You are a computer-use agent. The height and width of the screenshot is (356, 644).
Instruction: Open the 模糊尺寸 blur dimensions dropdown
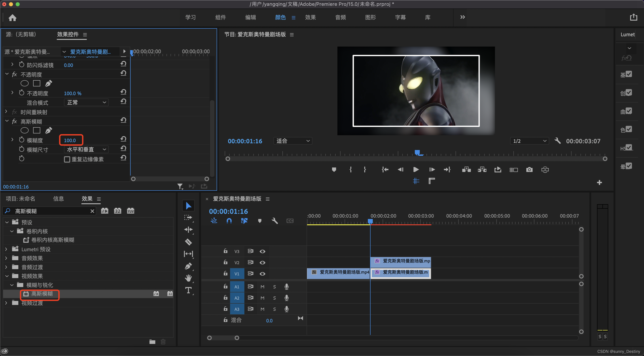86,150
